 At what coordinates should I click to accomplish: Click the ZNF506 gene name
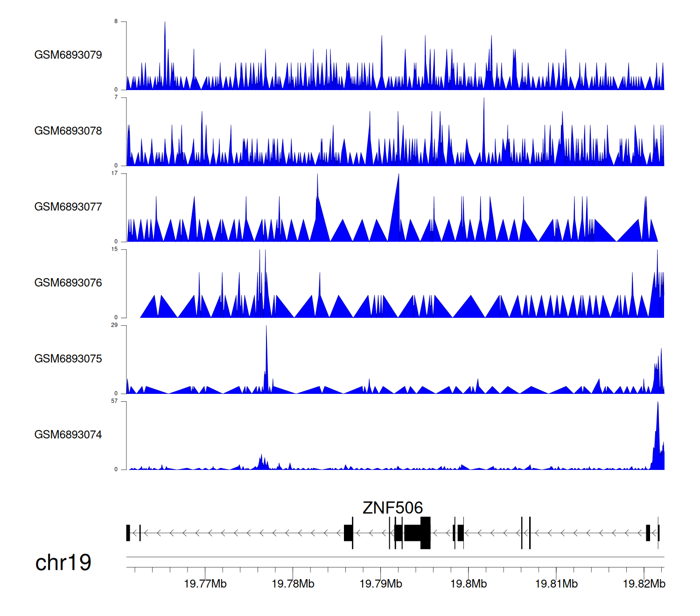392,508
